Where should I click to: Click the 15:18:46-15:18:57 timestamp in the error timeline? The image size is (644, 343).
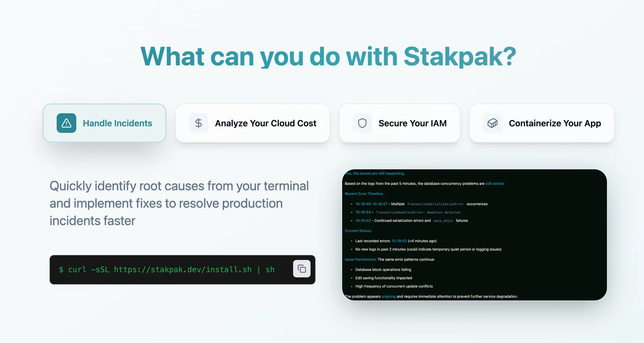371,204
